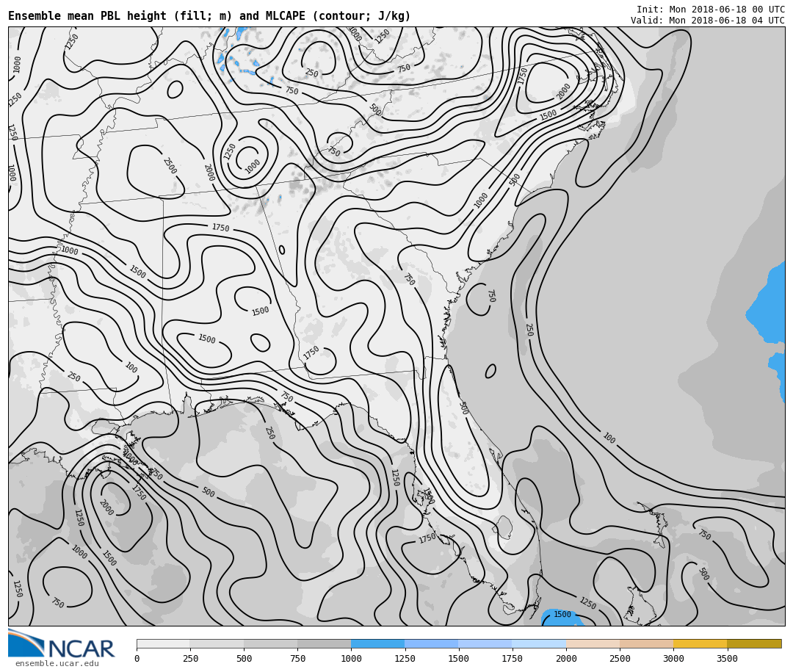Screen dimensions: 793x672
Task: Click the blue patch at map bottom
Action: pos(561,618)
